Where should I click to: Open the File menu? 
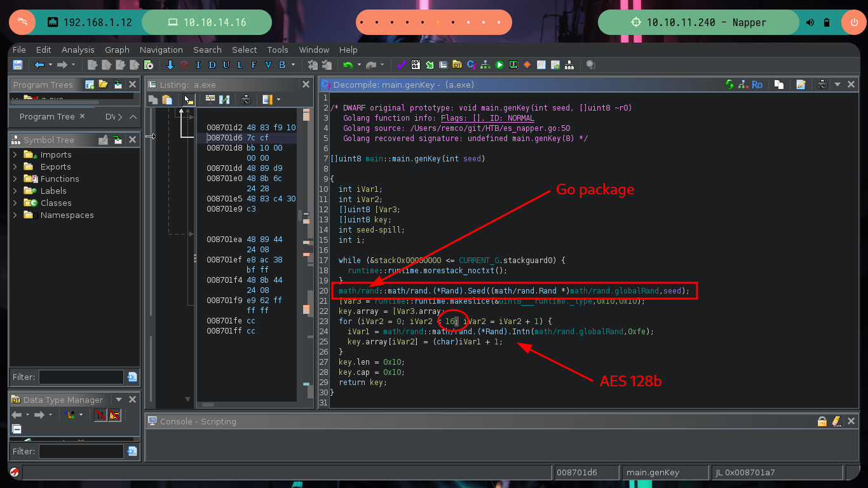[x=19, y=50]
